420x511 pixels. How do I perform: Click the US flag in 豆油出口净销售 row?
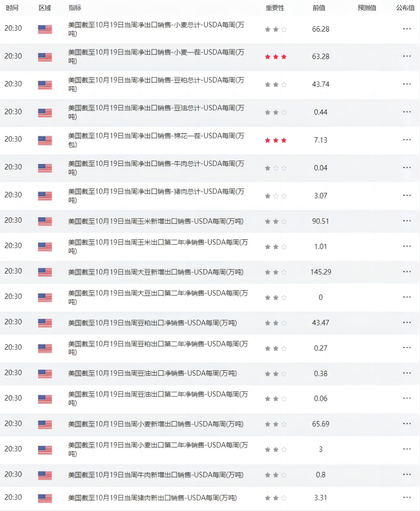(45, 374)
